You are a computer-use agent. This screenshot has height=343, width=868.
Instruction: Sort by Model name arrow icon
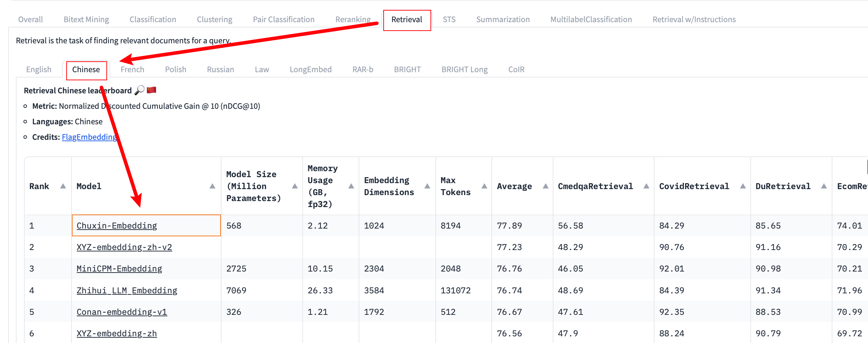[x=212, y=186]
